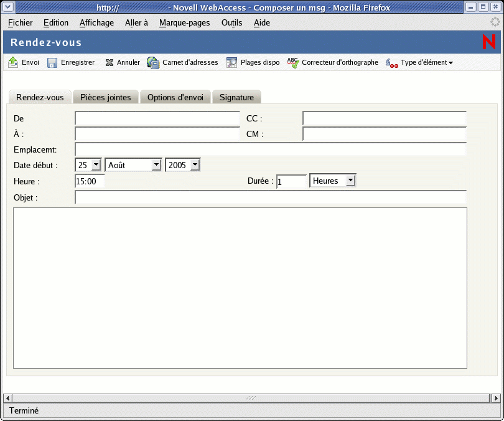
Task: Open the Marque-pages menu
Action: point(185,23)
